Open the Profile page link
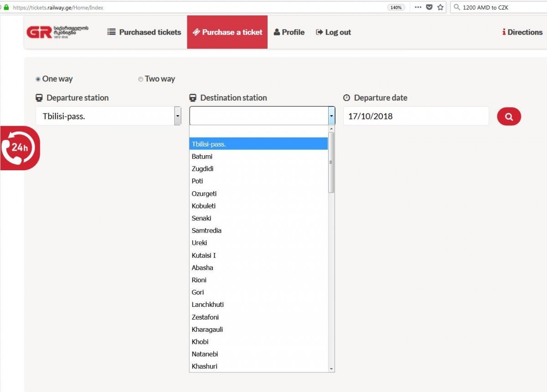Image resolution: width=547 pixels, height=392 pixels. 289,32
